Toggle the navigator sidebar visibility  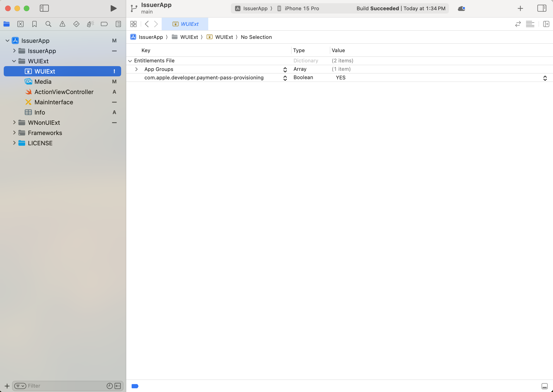44,8
